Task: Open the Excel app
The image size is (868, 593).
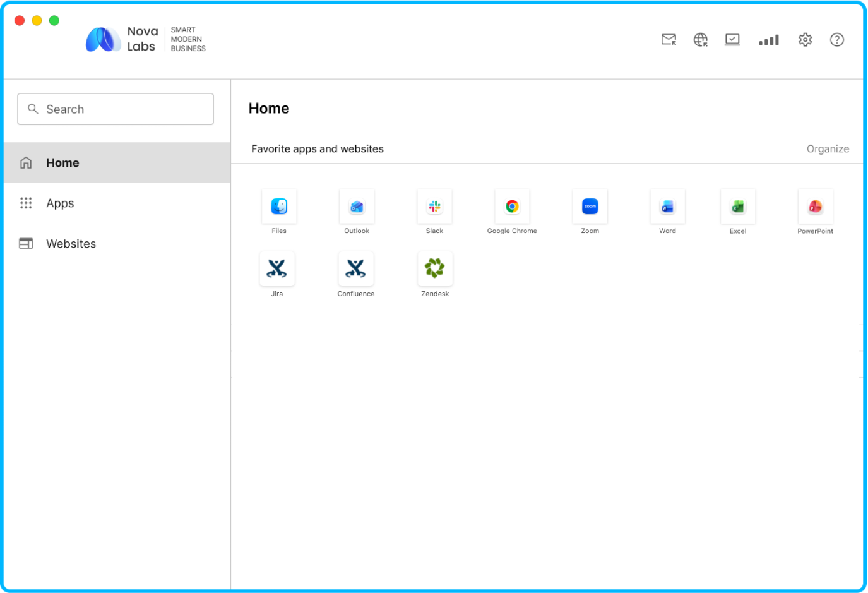Action: tap(738, 207)
